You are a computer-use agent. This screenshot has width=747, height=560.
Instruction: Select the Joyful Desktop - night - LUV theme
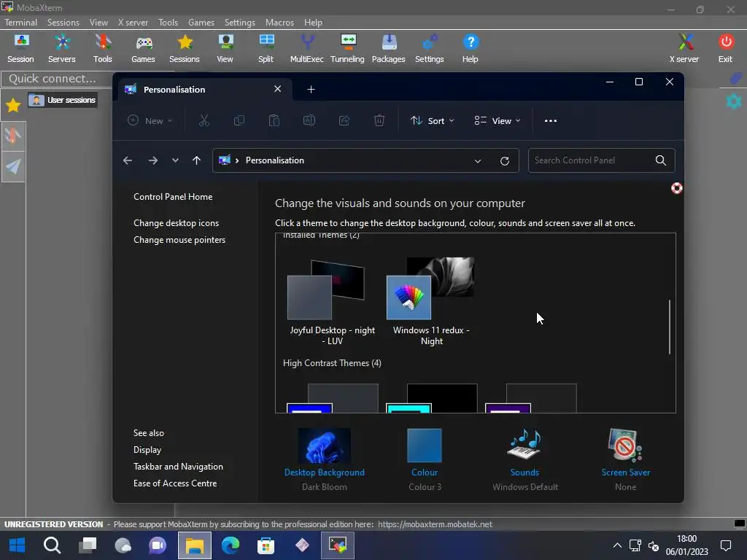tap(332, 303)
